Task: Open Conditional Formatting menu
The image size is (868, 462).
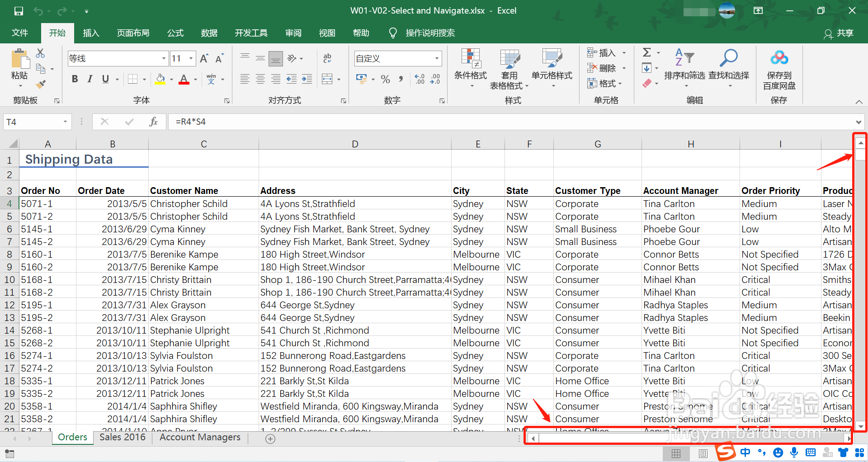Action: tap(471, 68)
